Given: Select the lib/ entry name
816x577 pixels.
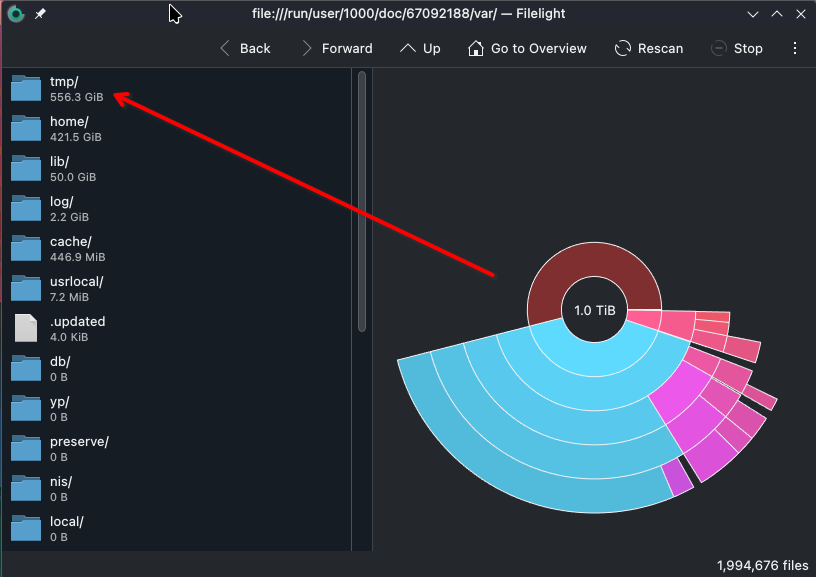Looking at the screenshot, I should click(x=59, y=162).
